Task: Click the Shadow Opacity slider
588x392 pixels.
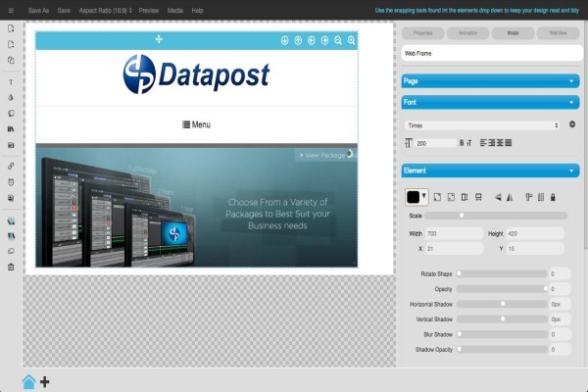Action: coord(502,349)
